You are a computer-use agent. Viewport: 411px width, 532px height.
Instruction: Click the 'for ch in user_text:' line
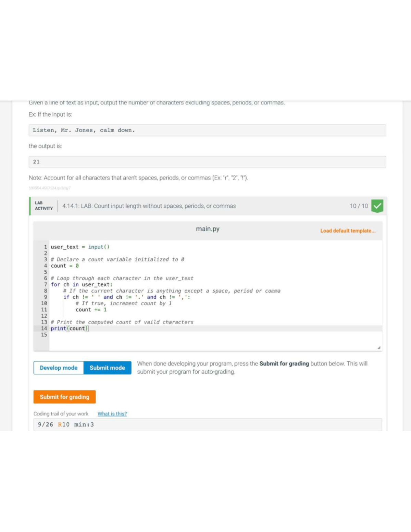[82, 285]
